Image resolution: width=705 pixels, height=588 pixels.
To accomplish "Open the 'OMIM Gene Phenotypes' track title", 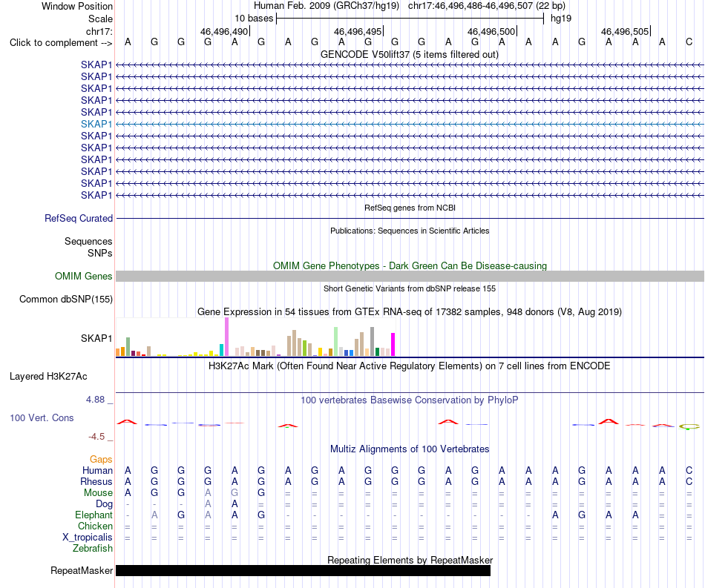I will tap(410, 265).
